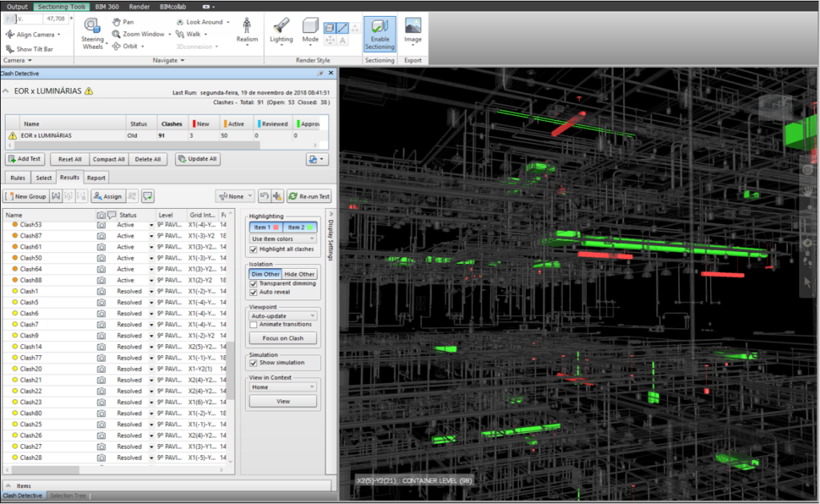
Task: Expand the Auto-update viewpoint dropdown
Action: pos(283,315)
